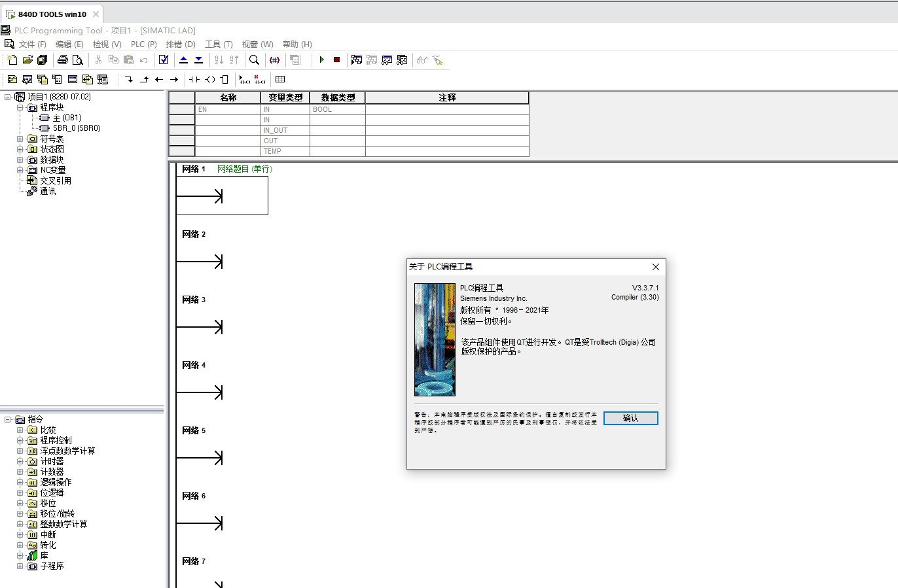Expand the 位逻辑 instruction folder
Screen dimensions: 898x588
click(x=20, y=493)
